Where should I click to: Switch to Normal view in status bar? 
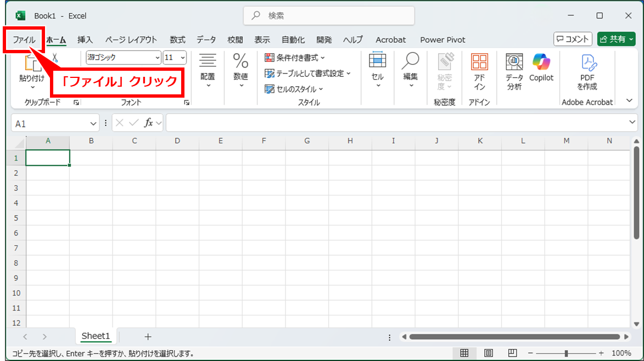pyautogui.click(x=464, y=353)
